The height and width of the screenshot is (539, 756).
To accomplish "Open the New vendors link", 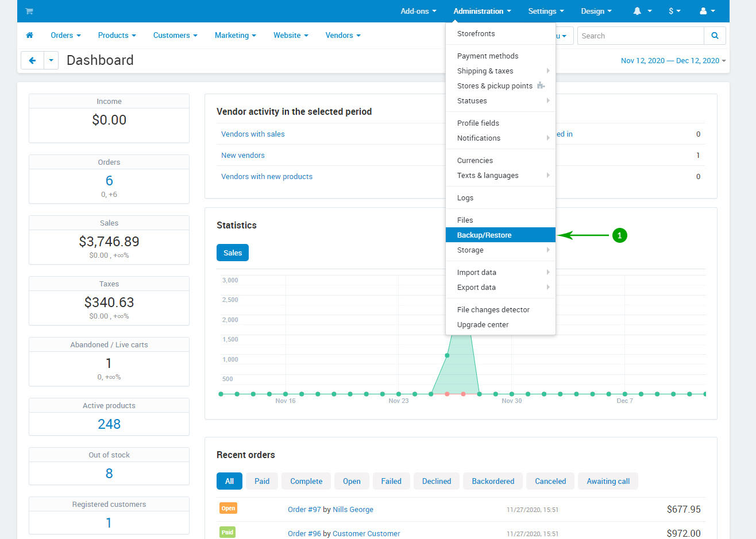I will (243, 155).
